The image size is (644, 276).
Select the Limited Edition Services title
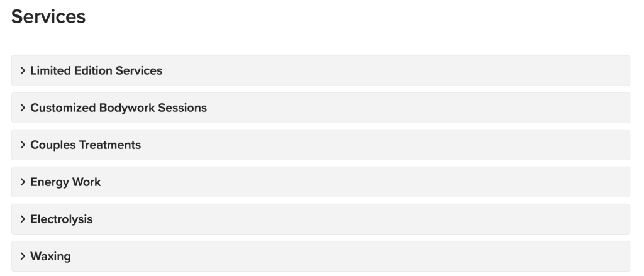pyautogui.click(x=96, y=70)
